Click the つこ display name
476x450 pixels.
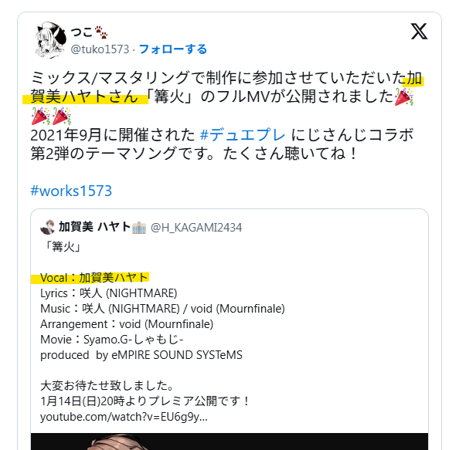click(81, 32)
